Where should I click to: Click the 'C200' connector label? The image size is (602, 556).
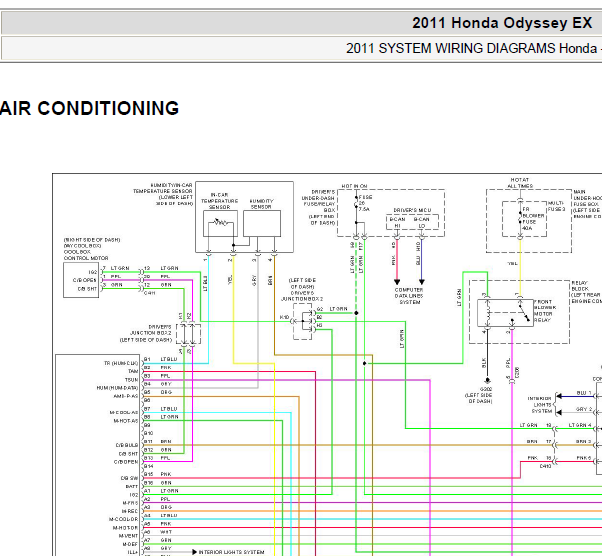(517, 372)
